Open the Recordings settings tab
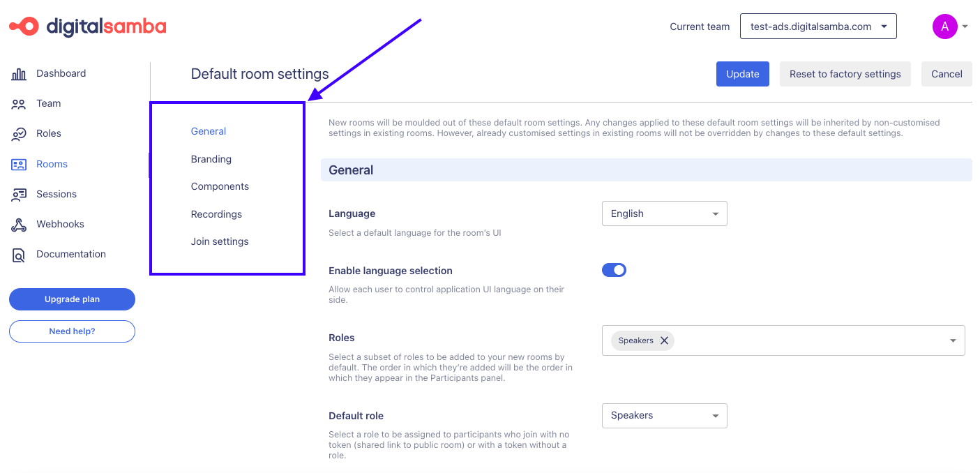This screenshot has height=473, width=980. (216, 214)
